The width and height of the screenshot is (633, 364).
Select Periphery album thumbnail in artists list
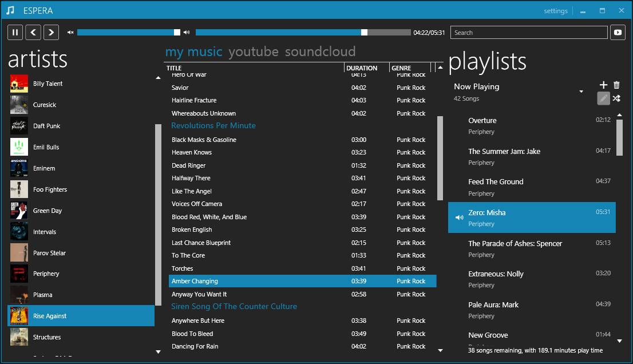click(19, 274)
